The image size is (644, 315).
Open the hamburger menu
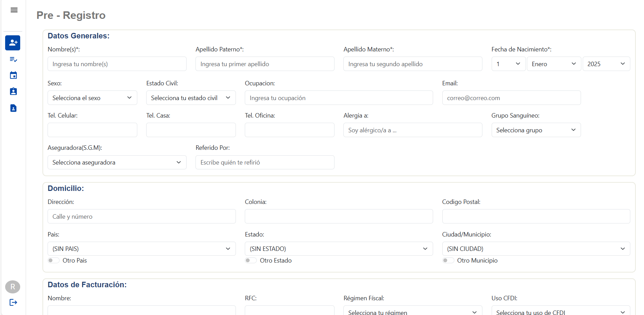point(14,10)
